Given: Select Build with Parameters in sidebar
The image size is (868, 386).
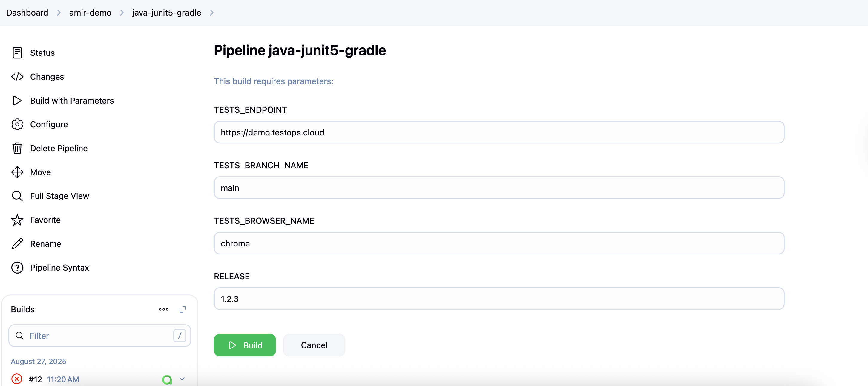Looking at the screenshot, I should click(72, 101).
